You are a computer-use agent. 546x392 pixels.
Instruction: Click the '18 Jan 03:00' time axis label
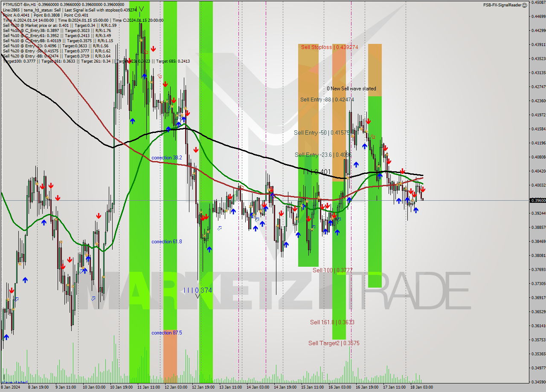[x=422, y=388]
